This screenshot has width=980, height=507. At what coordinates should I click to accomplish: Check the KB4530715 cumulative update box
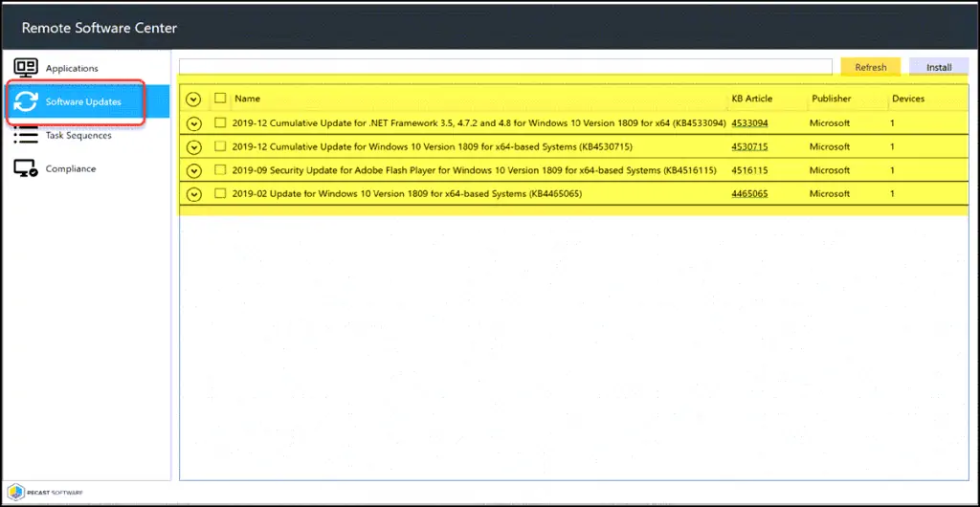(x=220, y=146)
